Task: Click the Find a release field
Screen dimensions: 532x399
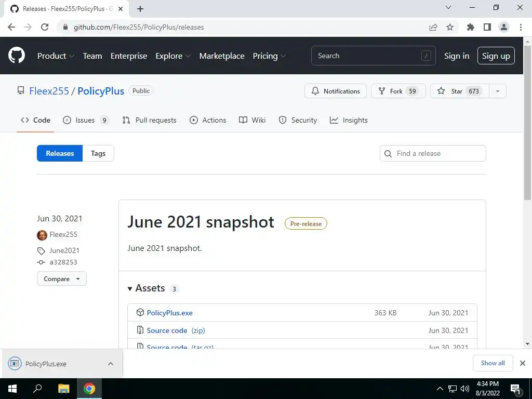Action: click(x=433, y=153)
